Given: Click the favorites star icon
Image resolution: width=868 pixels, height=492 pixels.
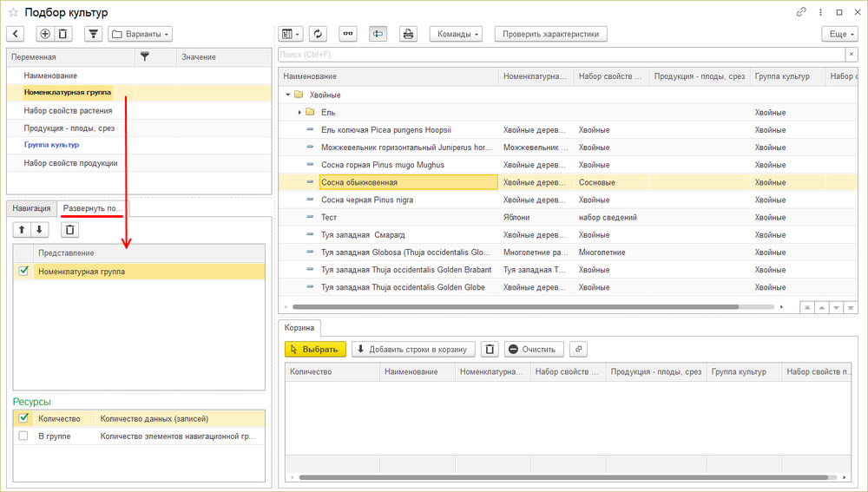Looking at the screenshot, I should (x=13, y=12).
